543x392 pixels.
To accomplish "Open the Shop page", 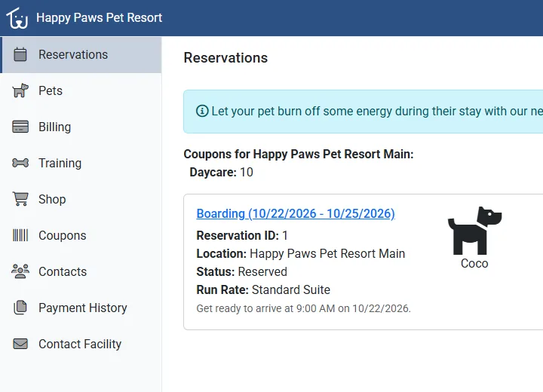I will (81, 199).
